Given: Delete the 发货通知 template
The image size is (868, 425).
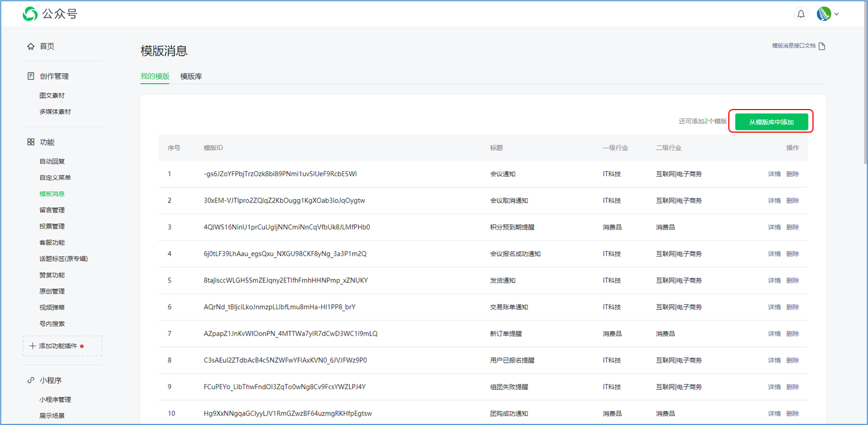Looking at the screenshot, I should 792,281.
